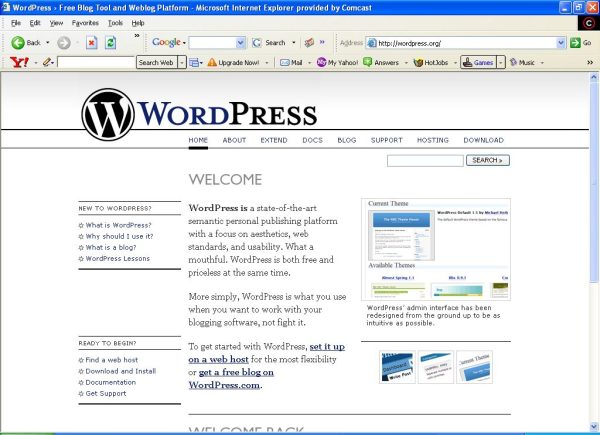Click the Search Web button
600x435 pixels.
(x=156, y=62)
